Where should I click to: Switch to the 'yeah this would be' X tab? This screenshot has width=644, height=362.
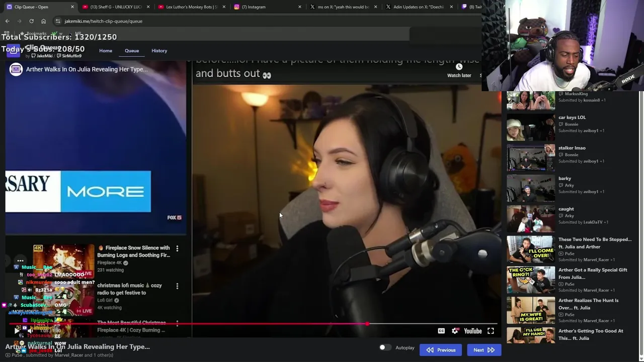tap(343, 7)
